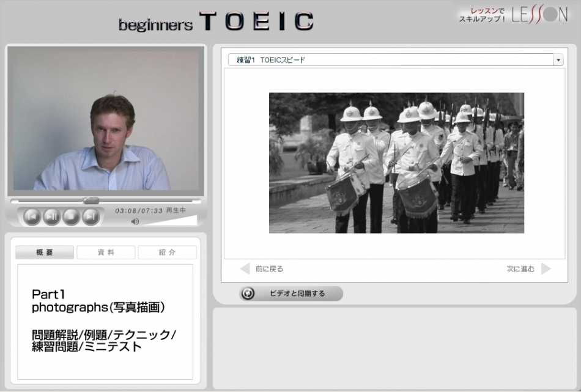
Task: Click the skip-to-previous video button
Action: pos(32,216)
